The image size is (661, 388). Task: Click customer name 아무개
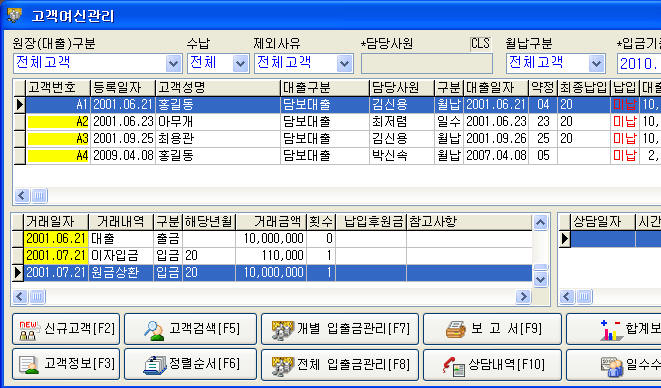coord(176,122)
